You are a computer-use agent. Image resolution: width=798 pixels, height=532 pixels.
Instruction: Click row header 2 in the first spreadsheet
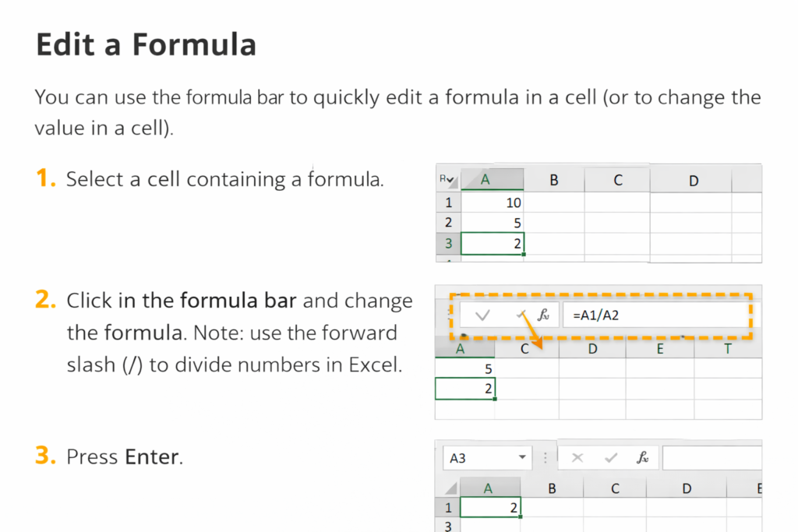[448, 223]
